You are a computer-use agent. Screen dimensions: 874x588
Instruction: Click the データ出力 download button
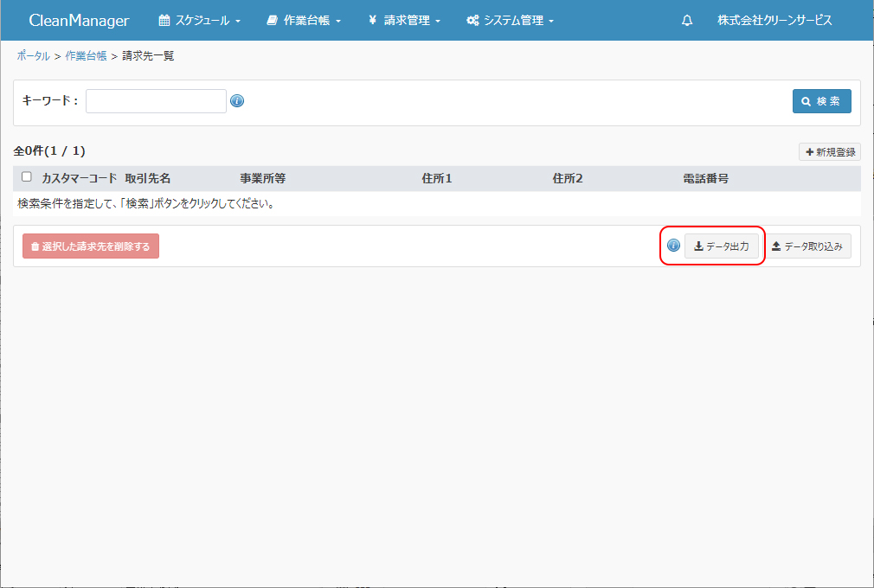(x=722, y=246)
